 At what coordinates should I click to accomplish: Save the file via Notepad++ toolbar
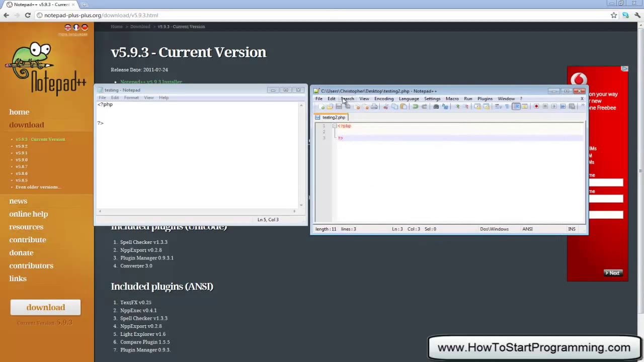[x=339, y=107]
